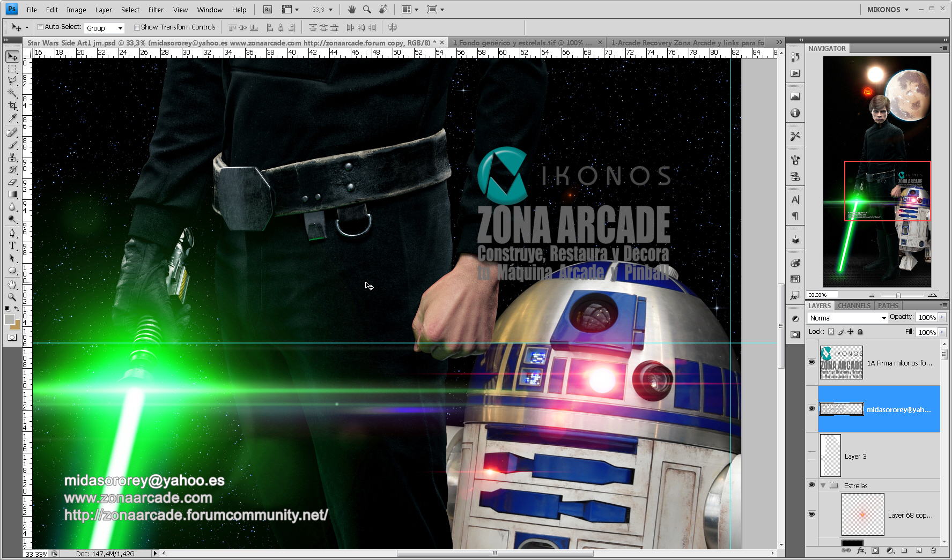Select the Rectangular Marquee tool
The image size is (952, 560).
12,69
